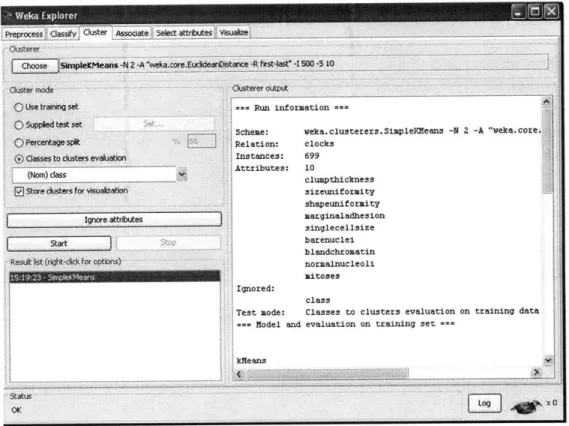Click the output scroll up arrow

click(x=547, y=102)
